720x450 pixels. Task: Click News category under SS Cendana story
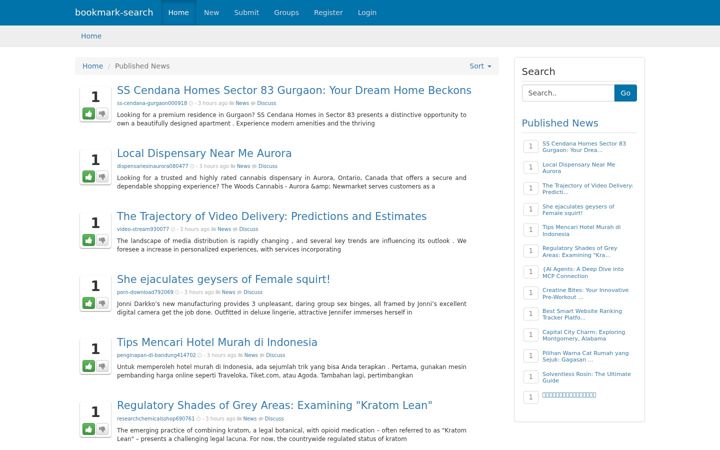click(x=242, y=103)
